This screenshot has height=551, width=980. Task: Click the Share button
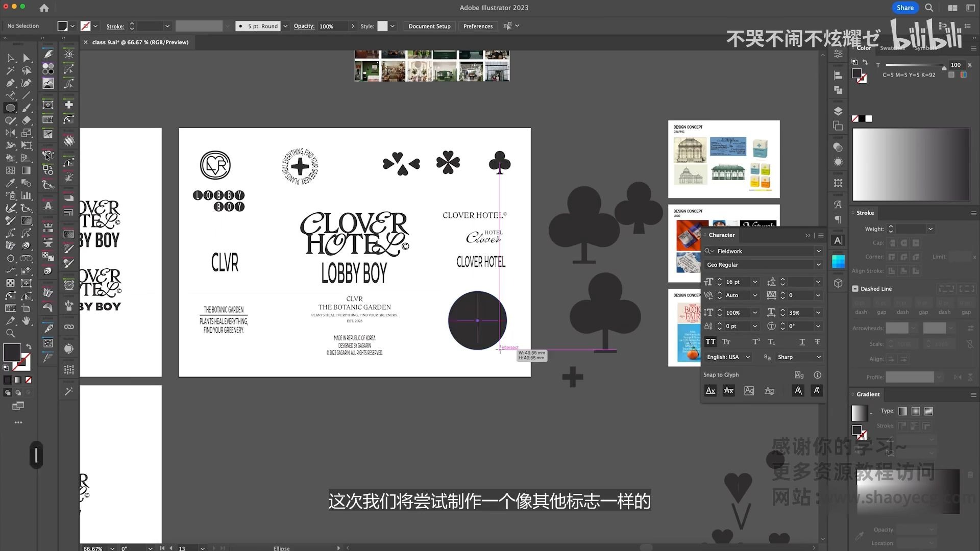(905, 8)
